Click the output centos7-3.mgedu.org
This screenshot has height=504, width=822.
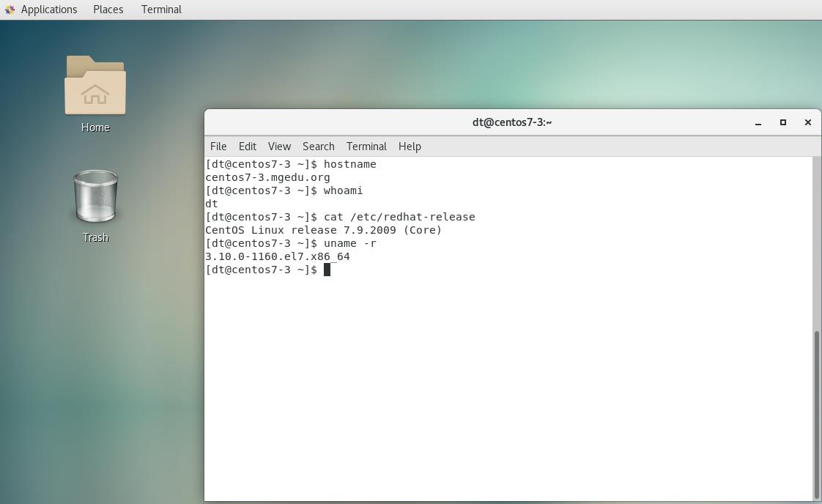pyautogui.click(x=267, y=177)
